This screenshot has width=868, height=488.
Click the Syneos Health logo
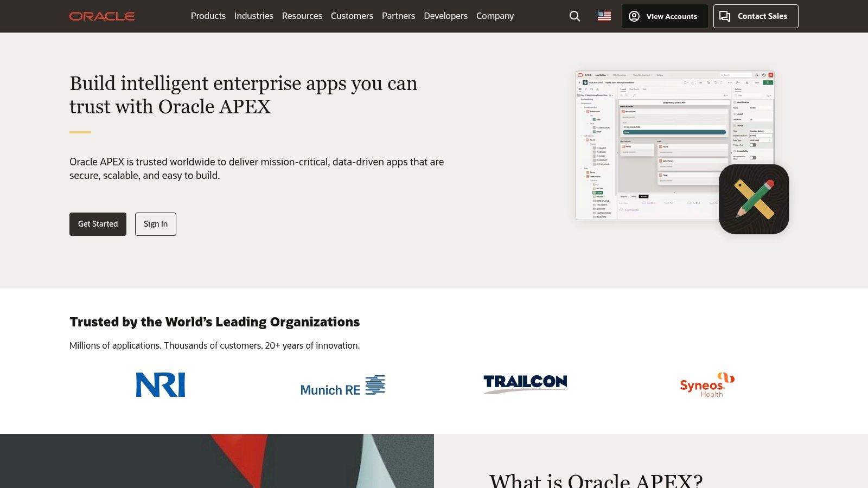click(706, 384)
